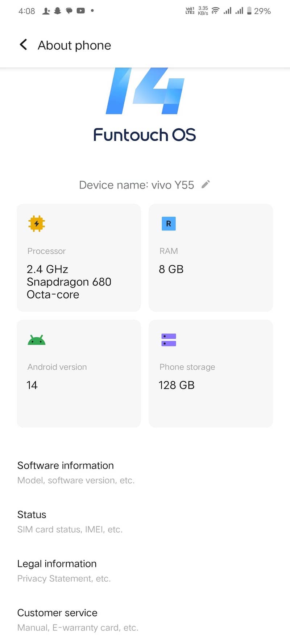This screenshot has width=290, height=644.
Task: Tap the blue RAM icon
Action: point(169,224)
